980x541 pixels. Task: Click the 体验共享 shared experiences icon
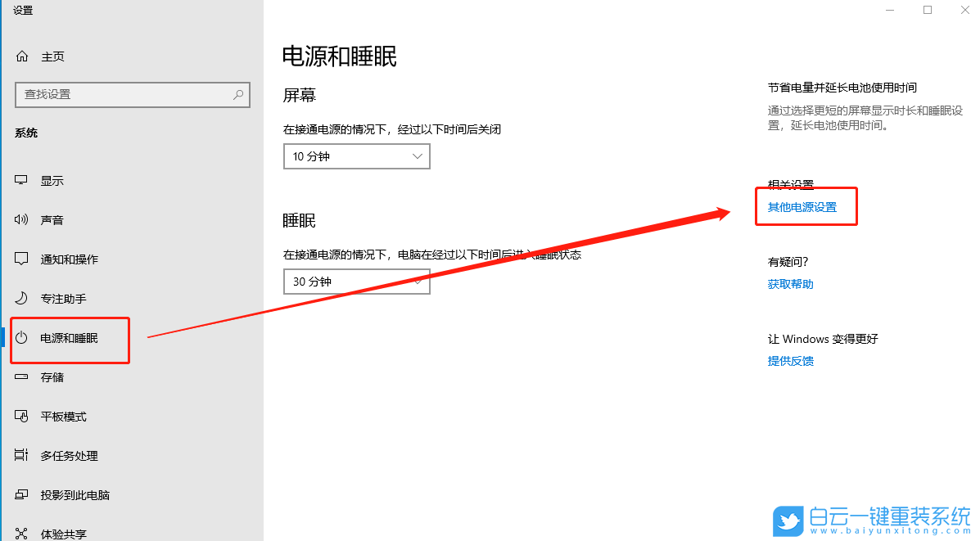(x=20, y=532)
